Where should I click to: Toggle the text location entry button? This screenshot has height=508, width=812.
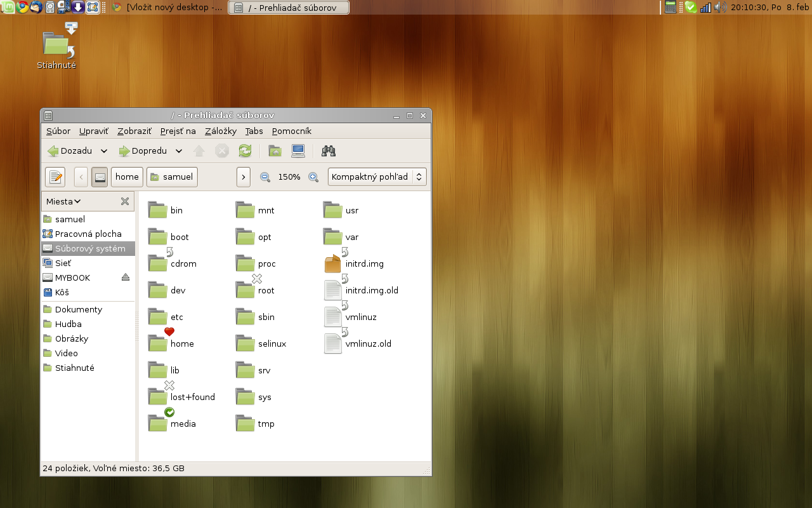tap(55, 177)
